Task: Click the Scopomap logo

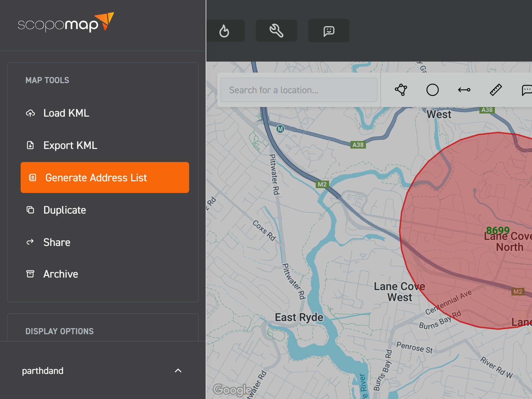Action: tap(65, 23)
